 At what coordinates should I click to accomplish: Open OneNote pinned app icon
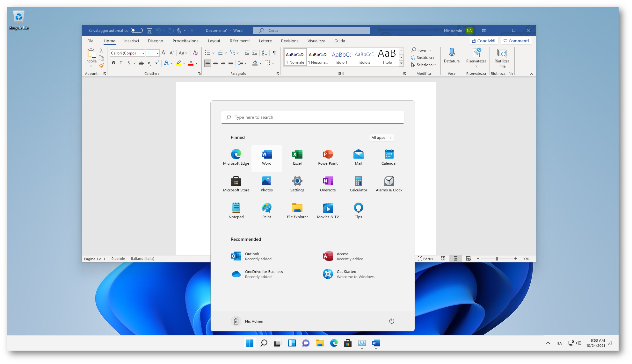pos(328,182)
